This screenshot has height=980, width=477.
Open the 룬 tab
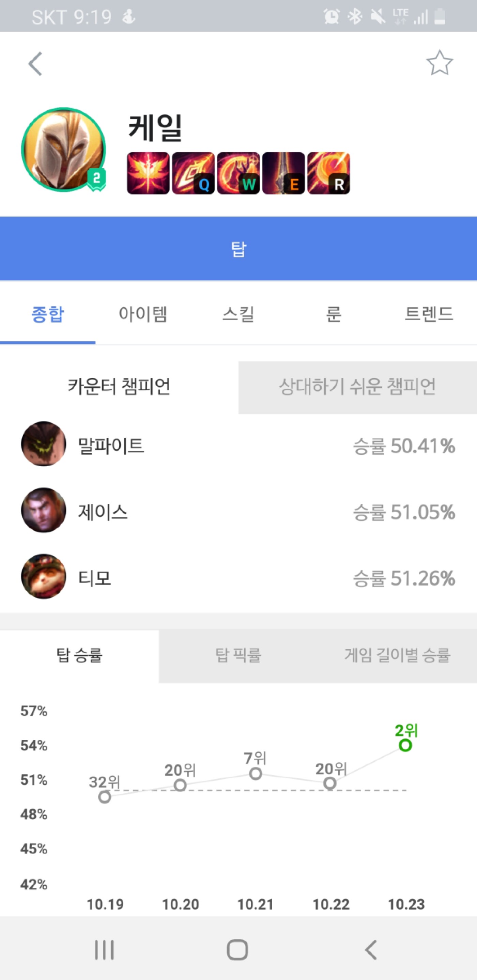[334, 314]
